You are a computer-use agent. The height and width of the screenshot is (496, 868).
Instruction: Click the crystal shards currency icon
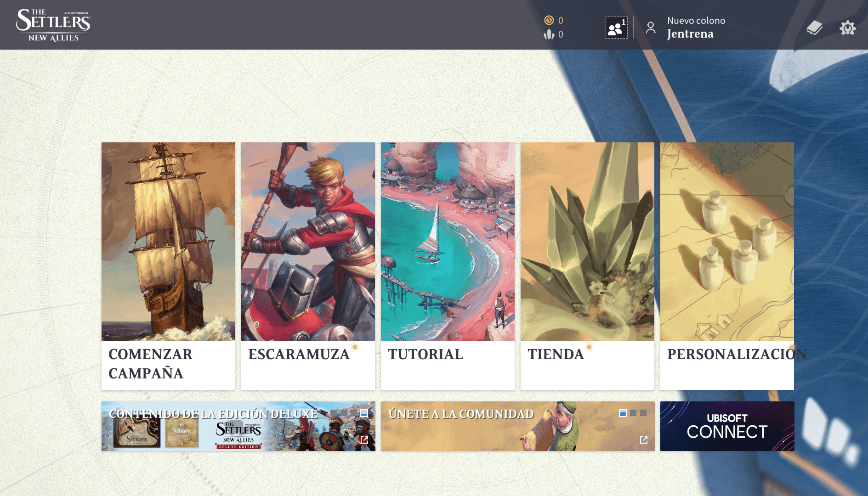tap(549, 34)
